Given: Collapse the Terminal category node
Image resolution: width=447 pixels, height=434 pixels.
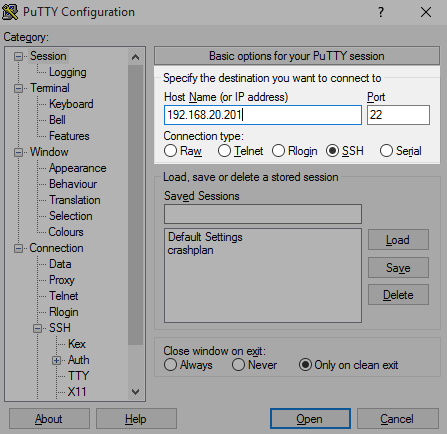Looking at the screenshot, I should [x=18, y=88].
